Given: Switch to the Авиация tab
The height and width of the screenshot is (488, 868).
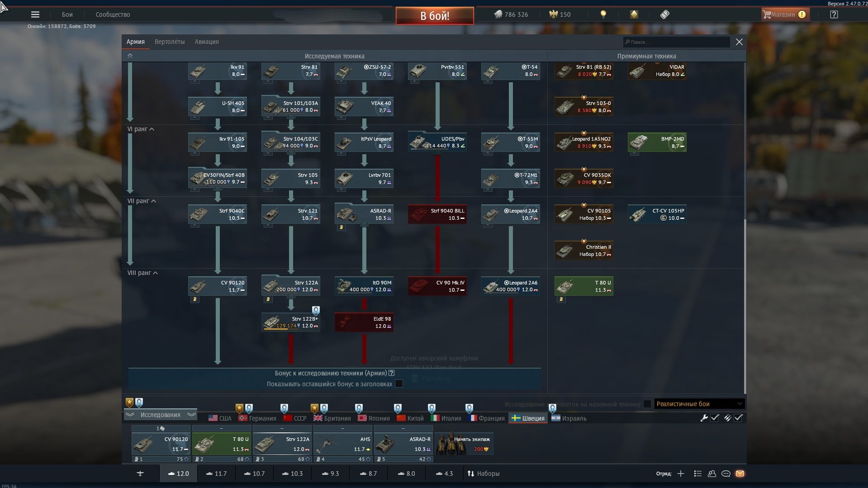Looking at the screenshot, I should click(x=207, y=42).
